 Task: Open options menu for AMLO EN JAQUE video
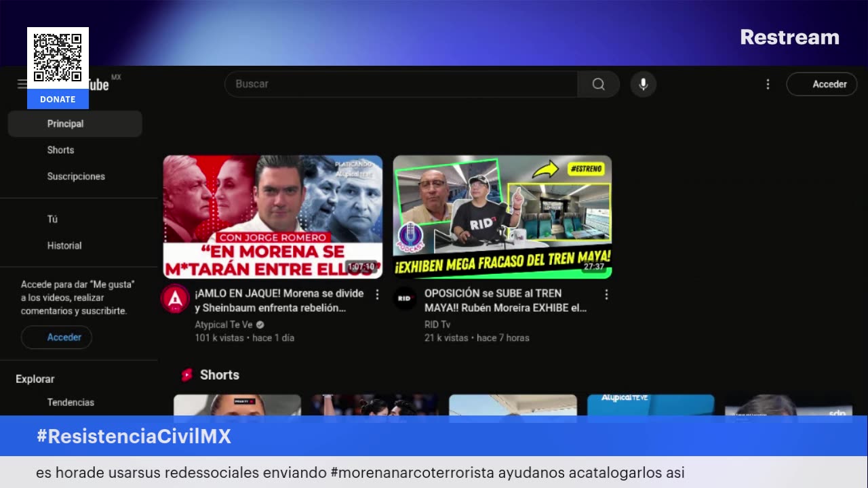[x=377, y=294]
